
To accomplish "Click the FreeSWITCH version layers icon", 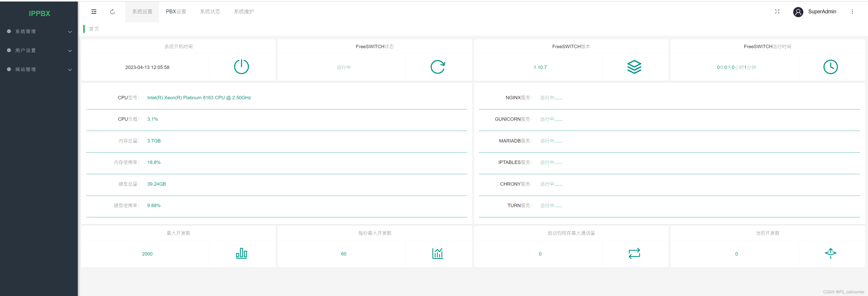I will point(634,67).
